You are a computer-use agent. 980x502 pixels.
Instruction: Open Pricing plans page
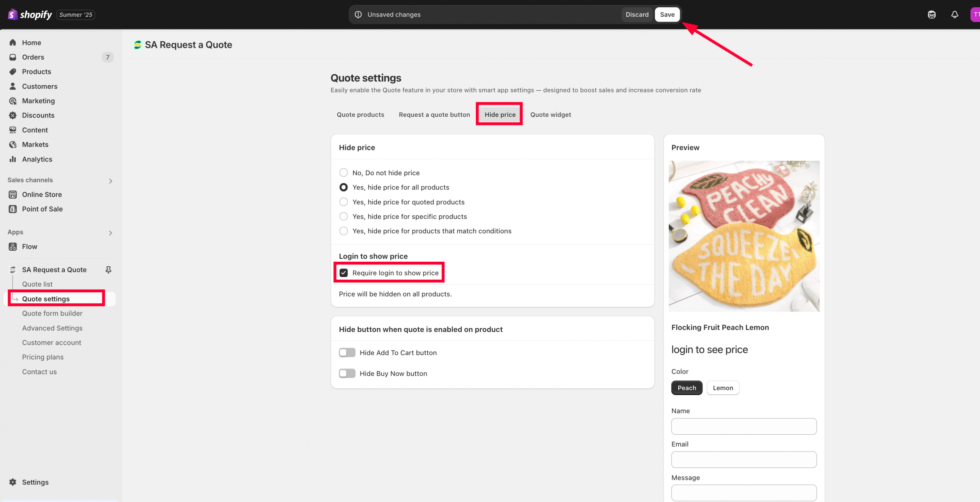tap(43, 357)
